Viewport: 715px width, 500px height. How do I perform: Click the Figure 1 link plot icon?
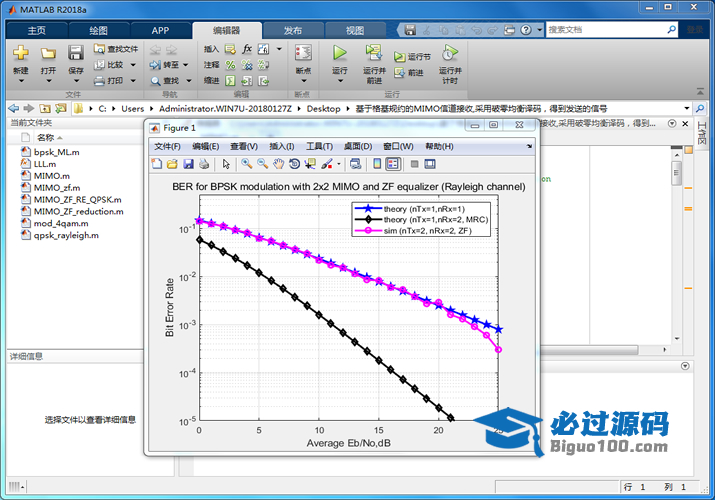click(356, 164)
